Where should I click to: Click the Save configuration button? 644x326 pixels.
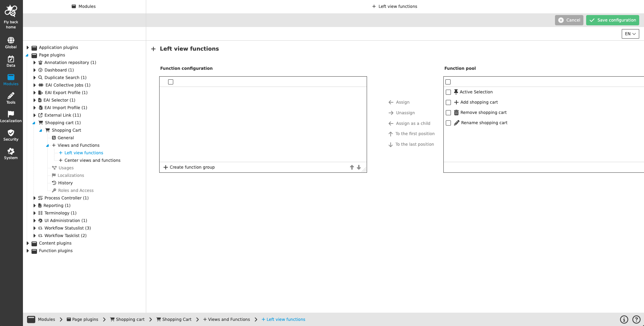612,20
